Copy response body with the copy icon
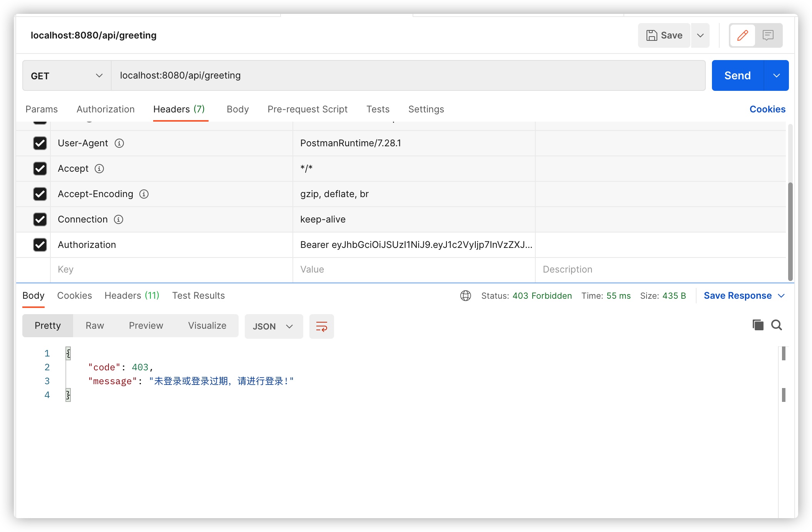Image resolution: width=812 pixels, height=532 pixels. pyautogui.click(x=758, y=325)
